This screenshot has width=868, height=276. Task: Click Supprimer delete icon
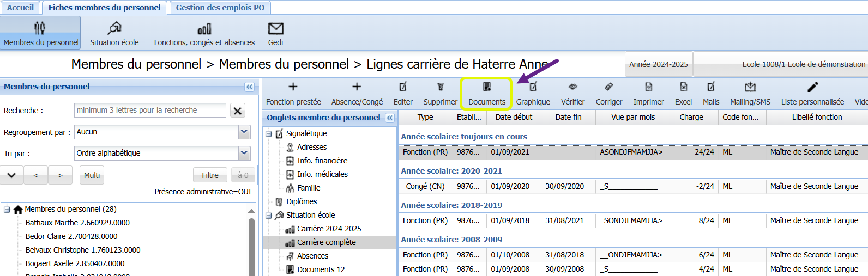pyautogui.click(x=440, y=87)
